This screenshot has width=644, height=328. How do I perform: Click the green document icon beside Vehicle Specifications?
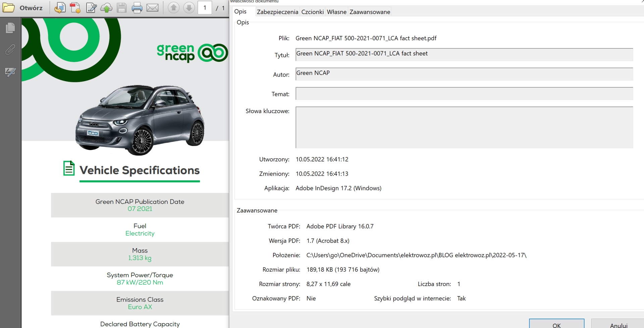(x=69, y=168)
